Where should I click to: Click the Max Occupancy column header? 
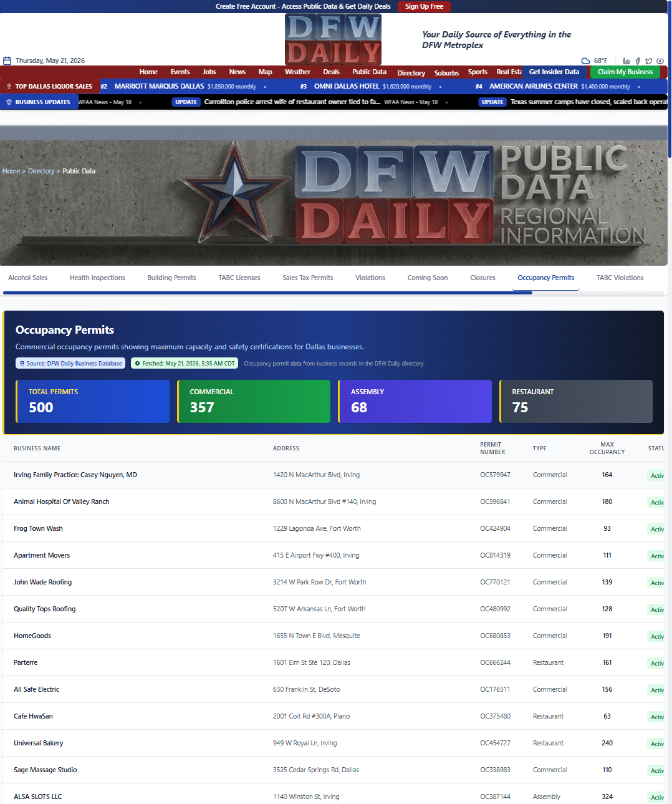(x=607, y=448)
